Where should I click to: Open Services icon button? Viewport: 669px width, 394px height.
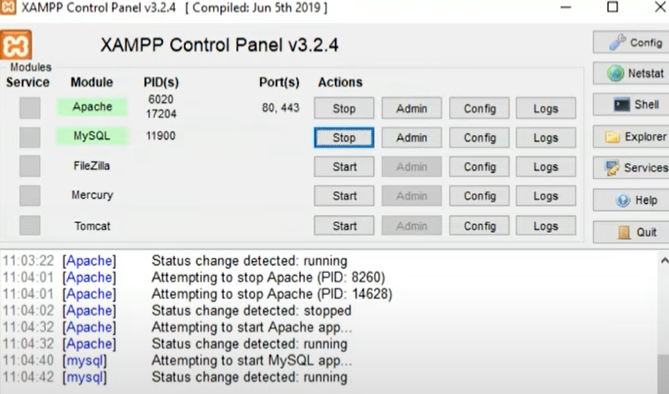pos(631,168)
